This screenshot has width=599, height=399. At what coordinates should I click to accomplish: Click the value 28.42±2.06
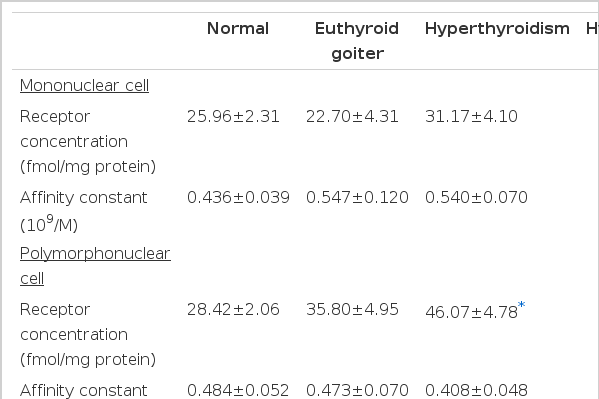point(233,310)
